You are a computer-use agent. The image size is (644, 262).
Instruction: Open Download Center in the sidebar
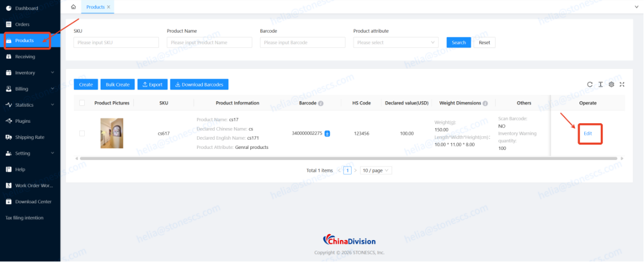pos(30,202)
